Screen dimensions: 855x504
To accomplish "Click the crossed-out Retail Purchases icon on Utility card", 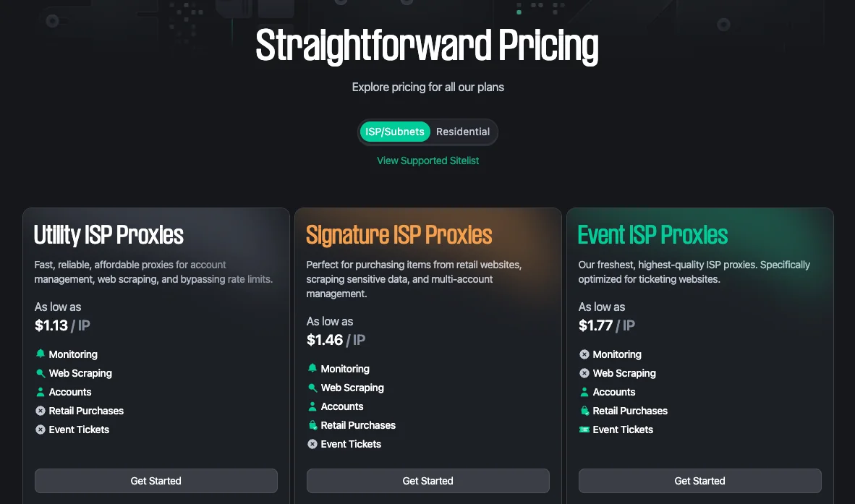I will click(41, 411).
